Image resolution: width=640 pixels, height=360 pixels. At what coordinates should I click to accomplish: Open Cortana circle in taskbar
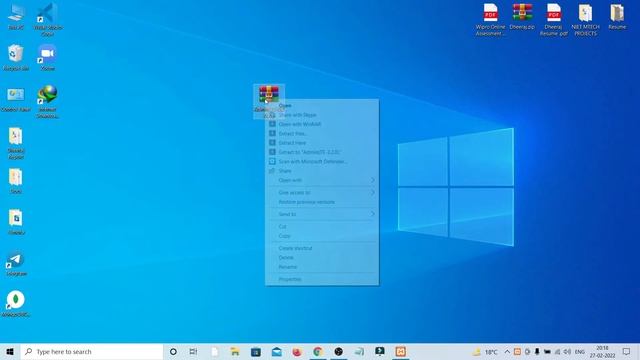click(173, 351)
